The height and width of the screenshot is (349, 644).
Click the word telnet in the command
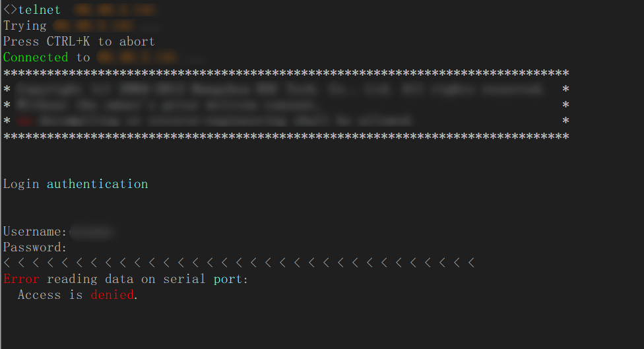pos(40,10)
